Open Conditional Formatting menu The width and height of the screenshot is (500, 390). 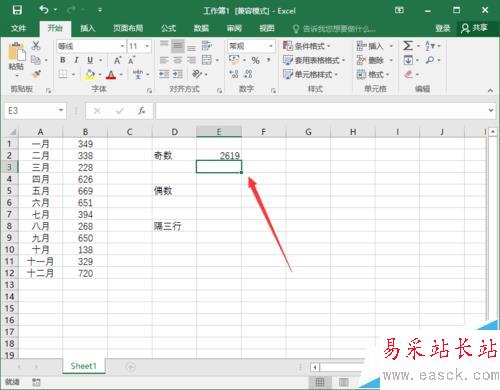(x=306, y=46)
